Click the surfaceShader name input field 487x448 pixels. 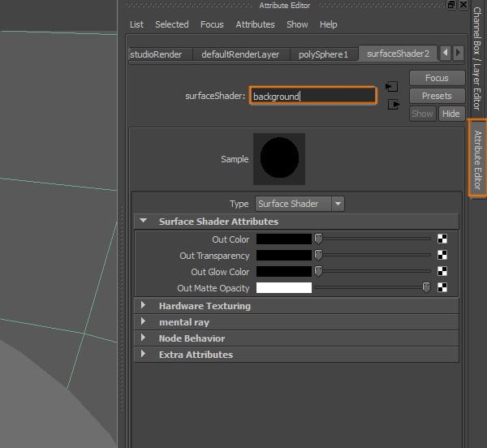312,96
